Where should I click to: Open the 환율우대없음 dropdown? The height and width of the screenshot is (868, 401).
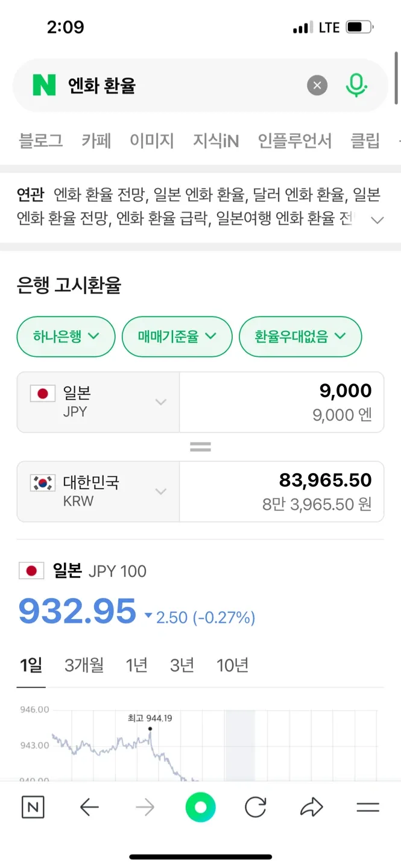[300, 336]
